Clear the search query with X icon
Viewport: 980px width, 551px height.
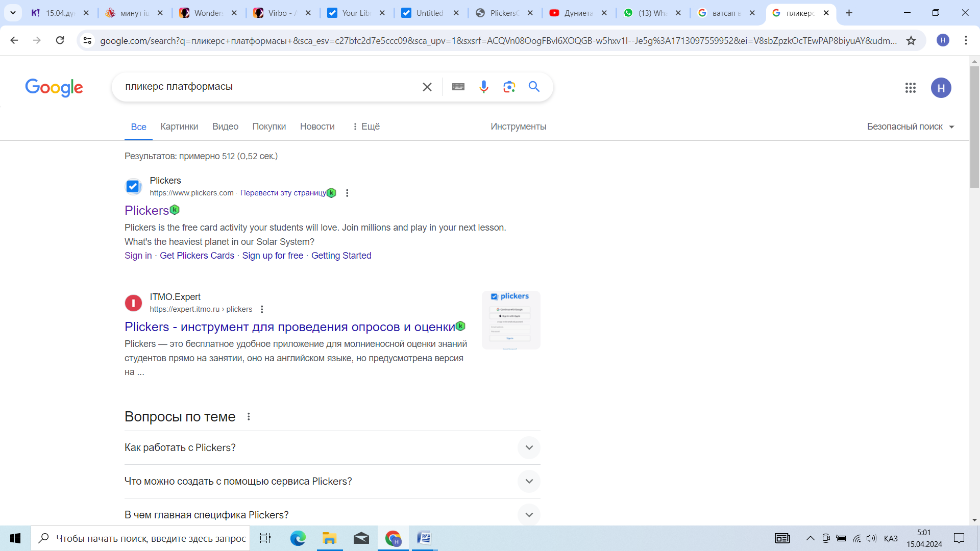click(427, 87)
